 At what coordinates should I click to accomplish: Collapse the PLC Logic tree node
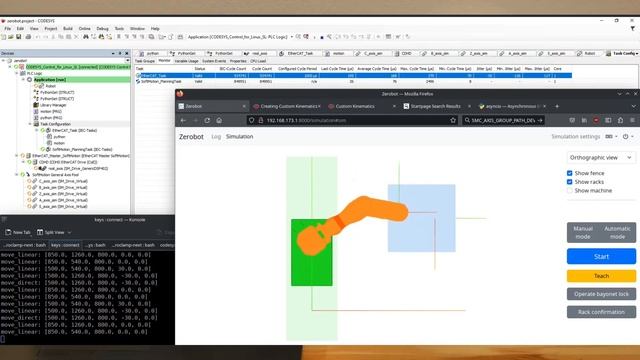(17, 73)
